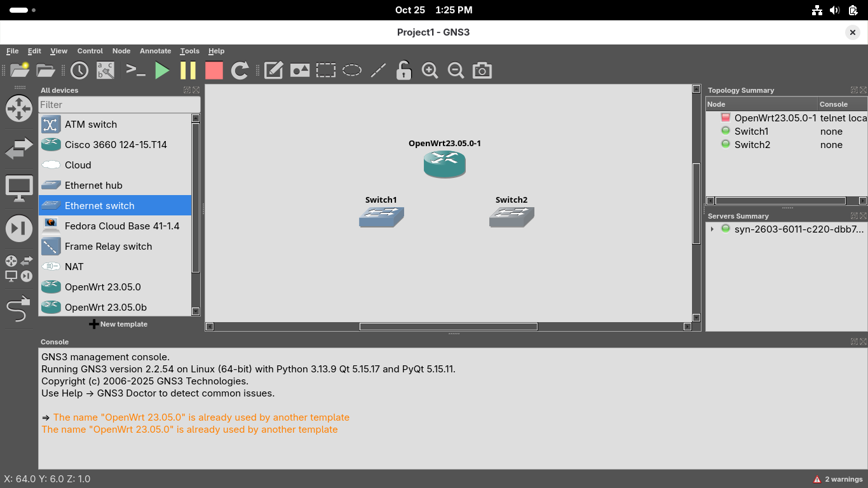The image size is (868, 488).
Task: Start all nodes with the green play button
Action: tap(163, 71)
